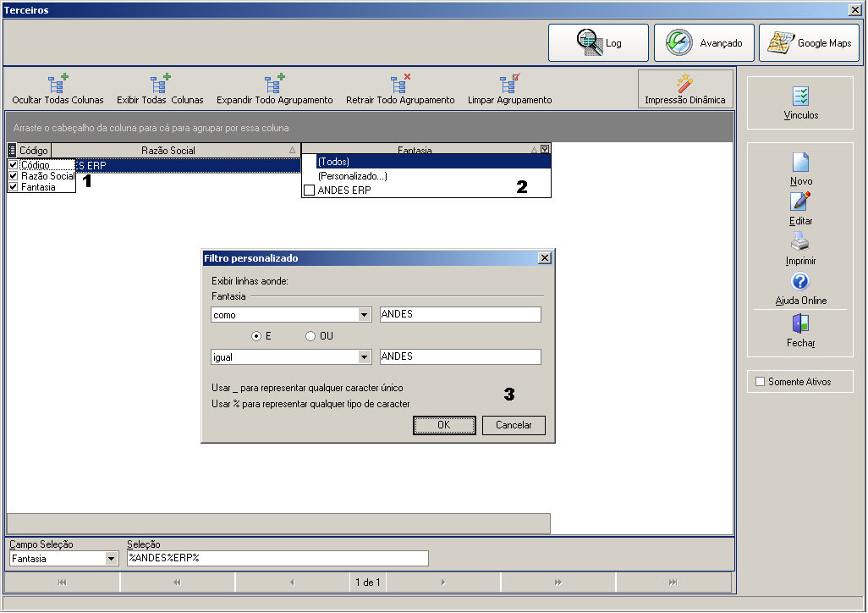The height and width of the screenshot is (613, 868).
Task: Select the E radio option
Action: click(255, 336)
